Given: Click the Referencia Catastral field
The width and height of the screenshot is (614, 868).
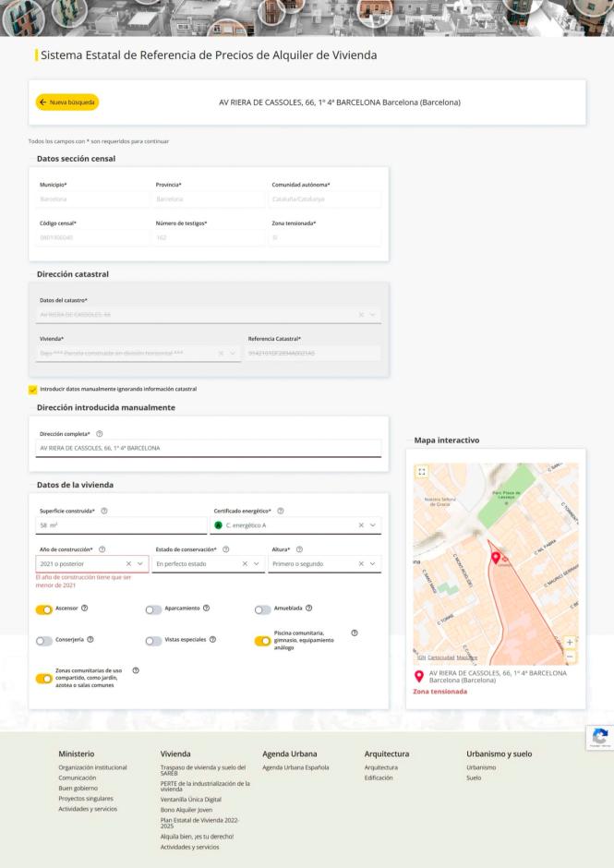Looking at the screenshot, I should pyautogui.click(x=313, y=353).
